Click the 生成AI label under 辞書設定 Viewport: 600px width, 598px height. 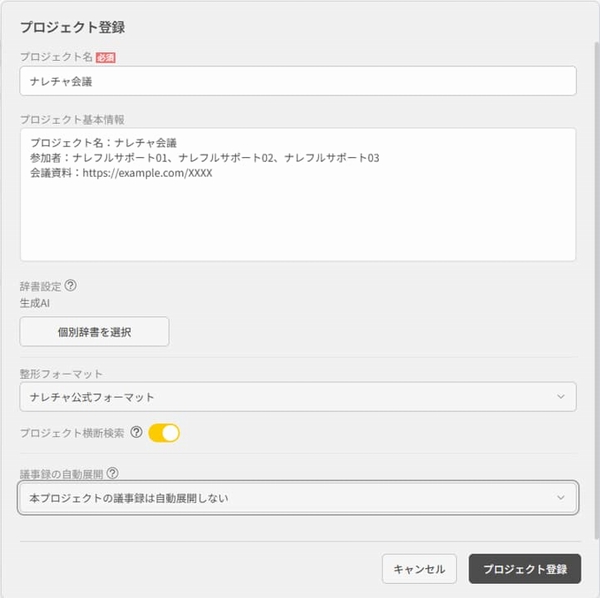click(x=35, y=303)
